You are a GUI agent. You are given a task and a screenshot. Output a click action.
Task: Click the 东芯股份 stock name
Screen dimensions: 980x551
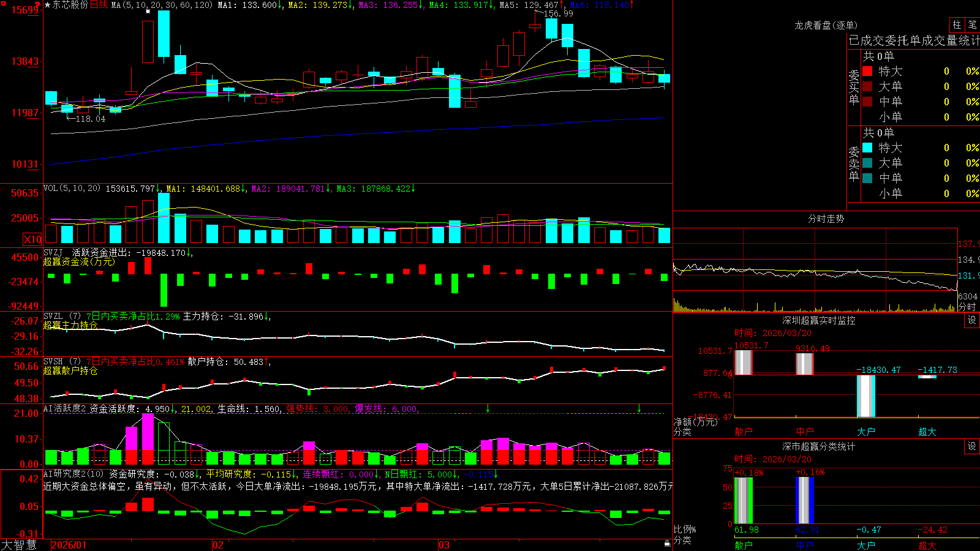pos(70,5)
